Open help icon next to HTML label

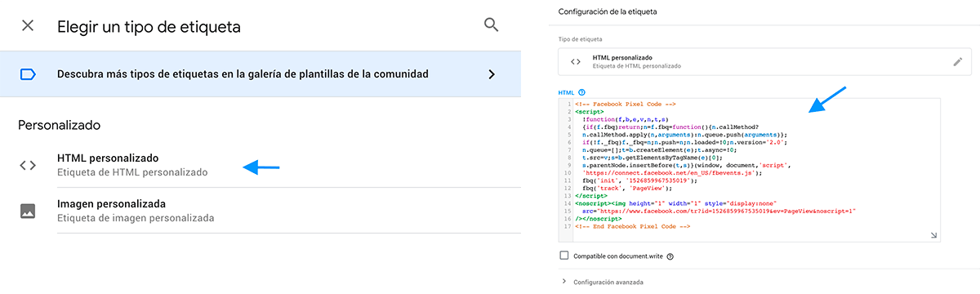coord(582,92)
